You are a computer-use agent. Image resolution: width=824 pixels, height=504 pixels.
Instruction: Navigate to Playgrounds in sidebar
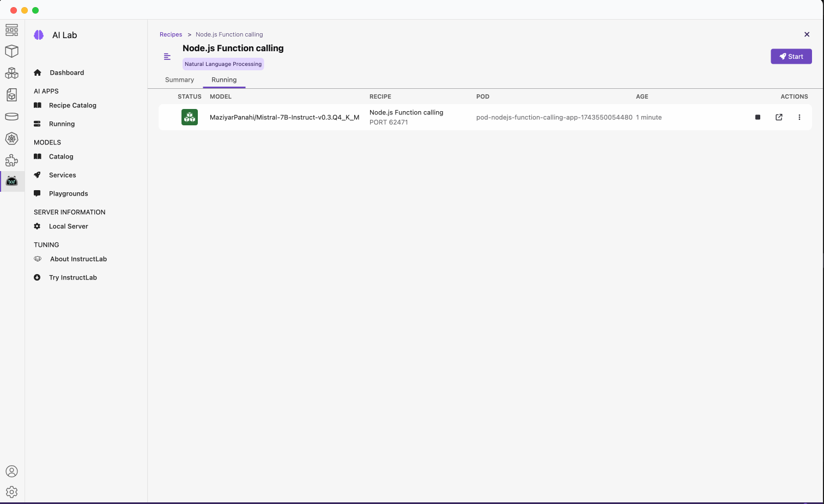(68, 194)
